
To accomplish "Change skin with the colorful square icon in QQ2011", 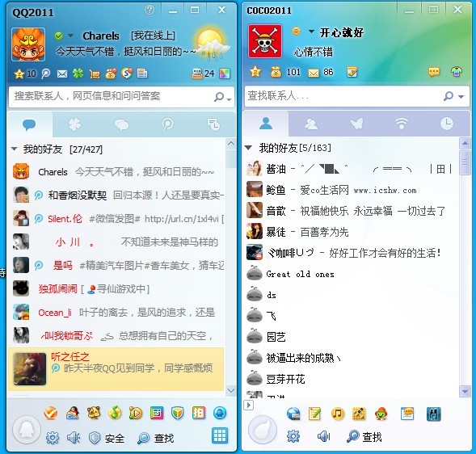I will pos(225,74).
